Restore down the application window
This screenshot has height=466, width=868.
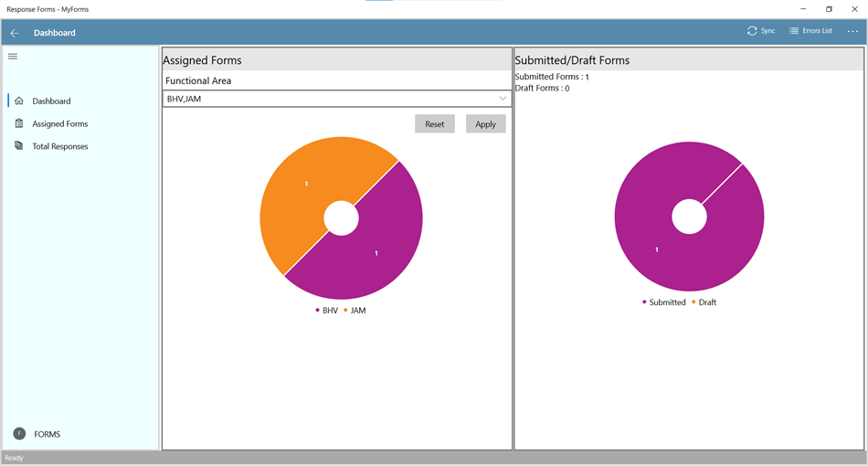pyautogui.click(x=829, y=9)
